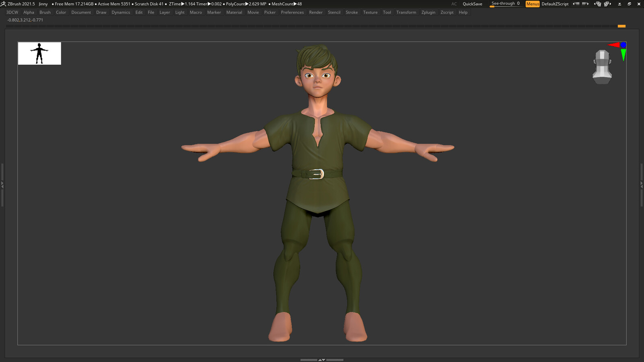Switch to previous interface colors icon
Screen dimensions: 644x362
(x=576, y=4)
